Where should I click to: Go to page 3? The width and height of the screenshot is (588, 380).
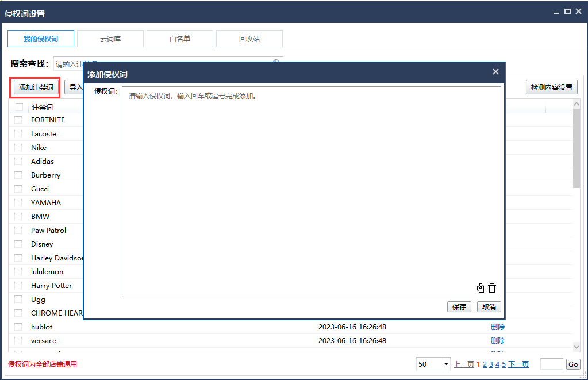[x=491, y=364]
